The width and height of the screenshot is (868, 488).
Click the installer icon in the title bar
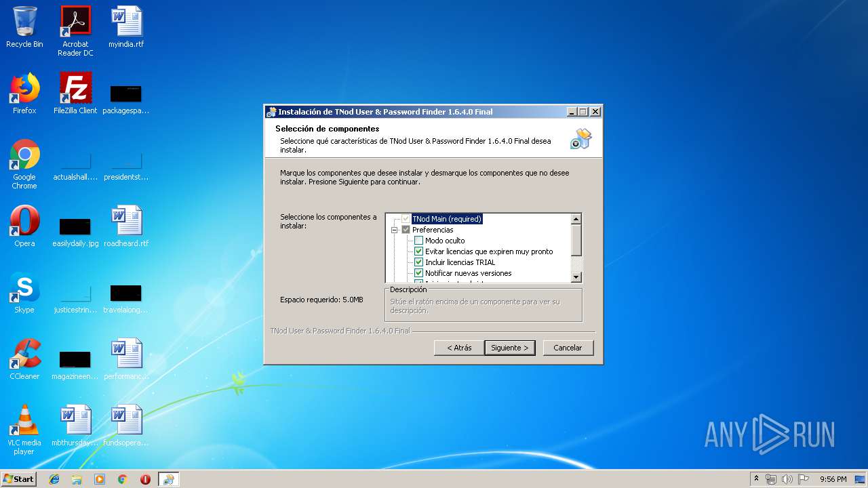[x=271, y=112]
